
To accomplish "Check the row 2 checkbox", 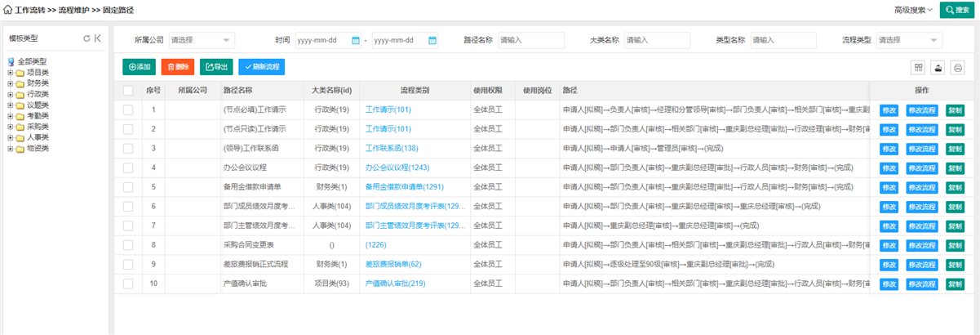I will 128,129.
